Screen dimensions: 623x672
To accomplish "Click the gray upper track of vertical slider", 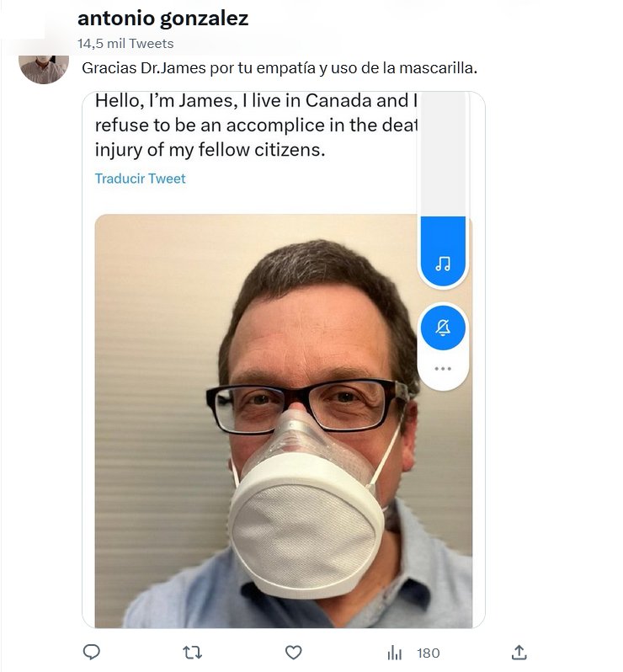I will [x=443, y=152].
